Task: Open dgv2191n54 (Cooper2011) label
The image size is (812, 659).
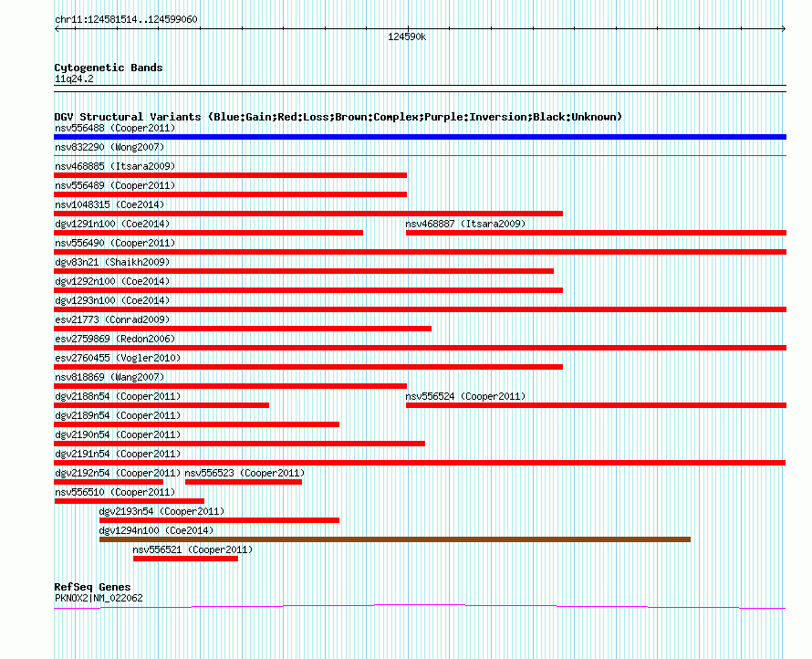Action: point(118,454)
